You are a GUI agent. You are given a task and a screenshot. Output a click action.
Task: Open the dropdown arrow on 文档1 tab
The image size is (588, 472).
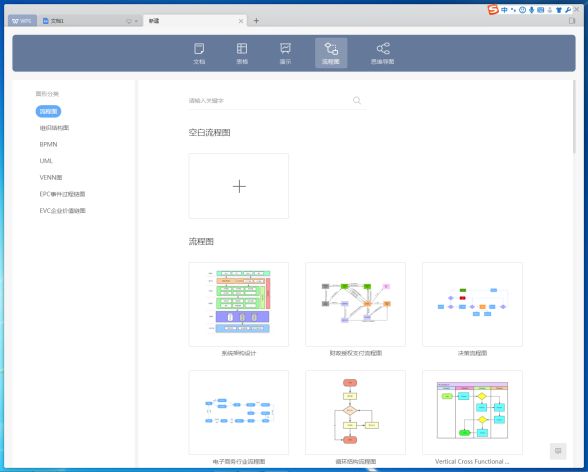[136, 21]
